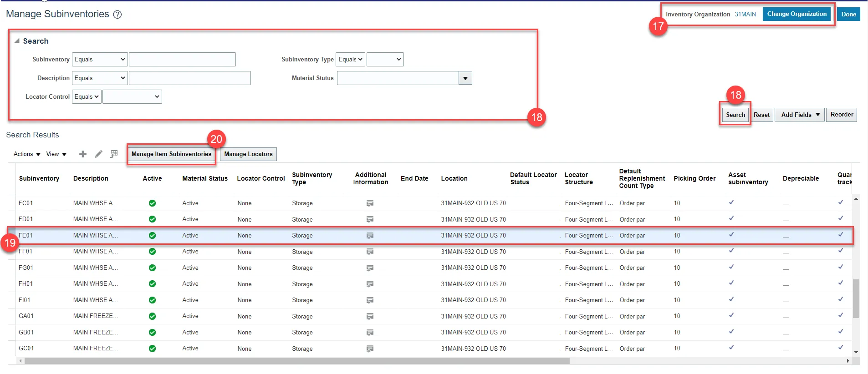
Task: Click the horizontal scrollbar under the results table
Action: tap(296, 361)
